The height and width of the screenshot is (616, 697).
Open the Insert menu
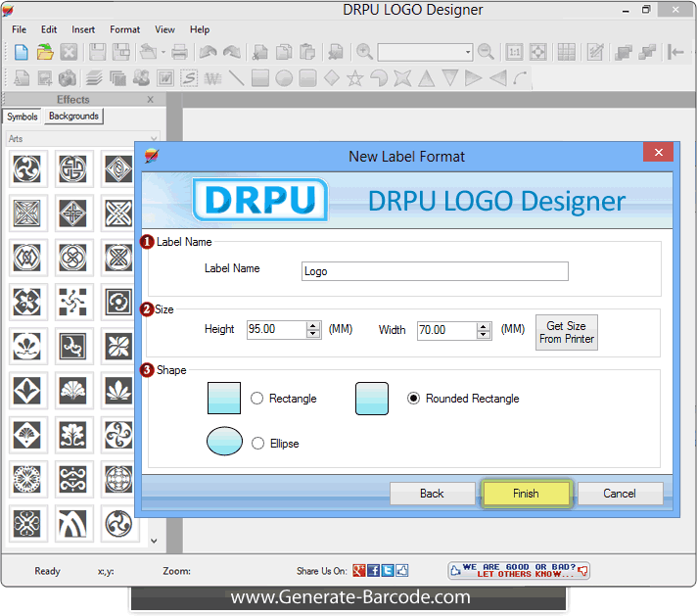(x=83, y=29)
